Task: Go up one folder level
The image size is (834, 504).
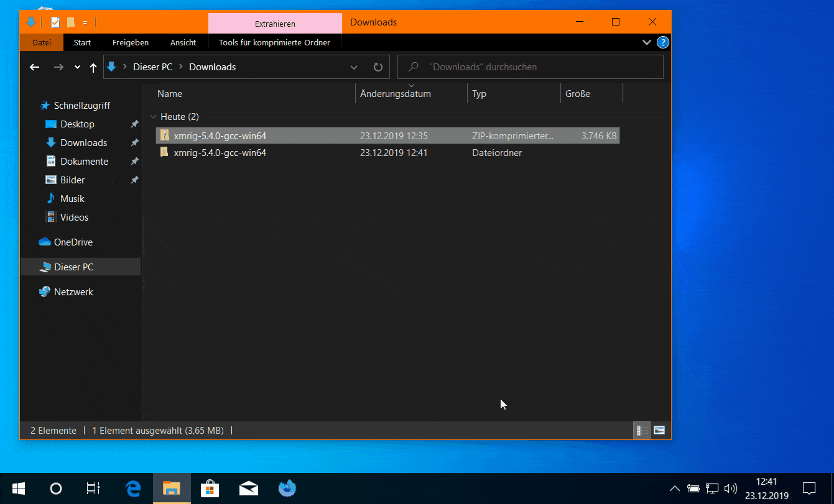Action: [93, 67]
